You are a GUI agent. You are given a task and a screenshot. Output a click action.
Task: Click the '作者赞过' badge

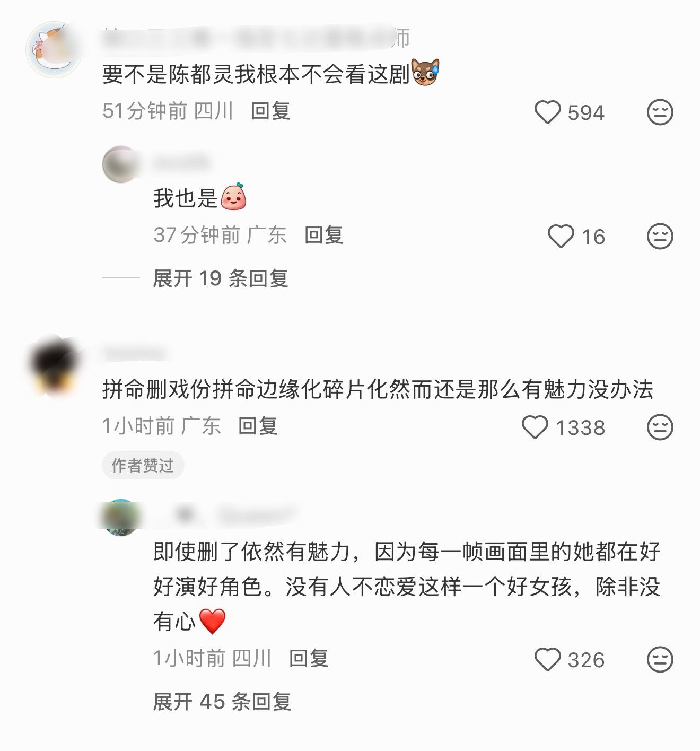[143, 465]
